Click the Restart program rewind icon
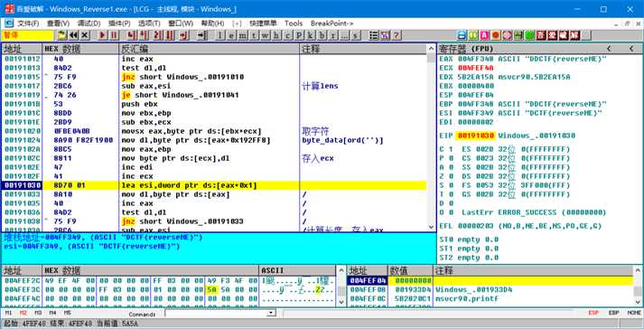This screenshot has height=329, width=644. coord(73,35)
